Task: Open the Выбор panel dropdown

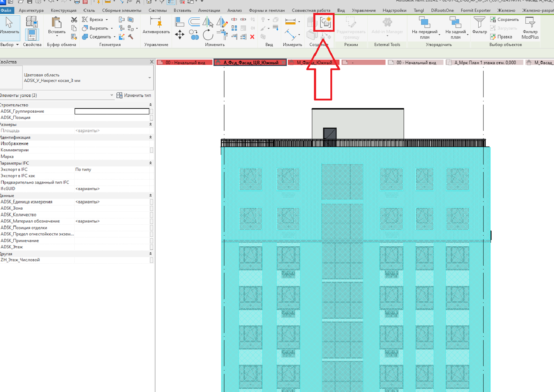Action: click(x=17, y=45)
